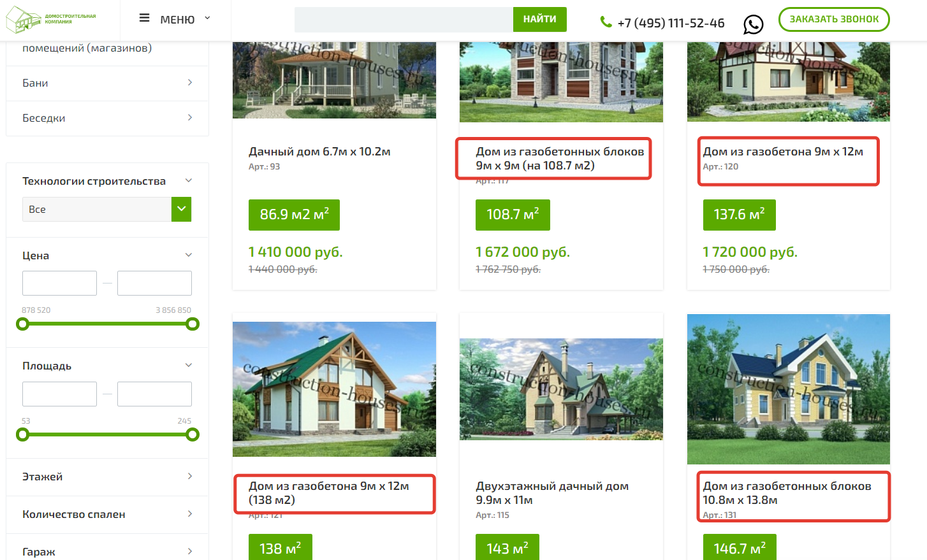927x560 pixels.
Task: Click the company house logo
Action: pyautogui.click(x=24, y=20)
